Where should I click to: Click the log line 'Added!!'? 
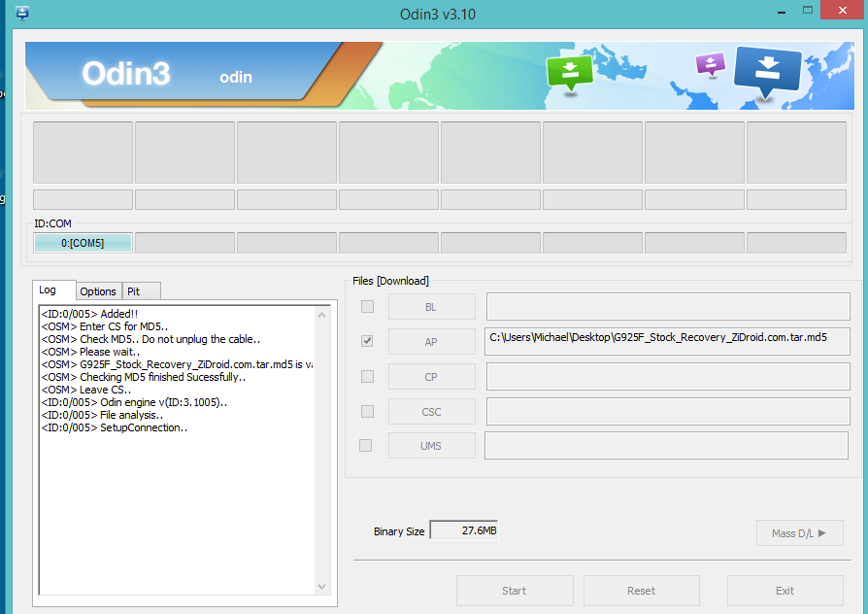(89, 314)
